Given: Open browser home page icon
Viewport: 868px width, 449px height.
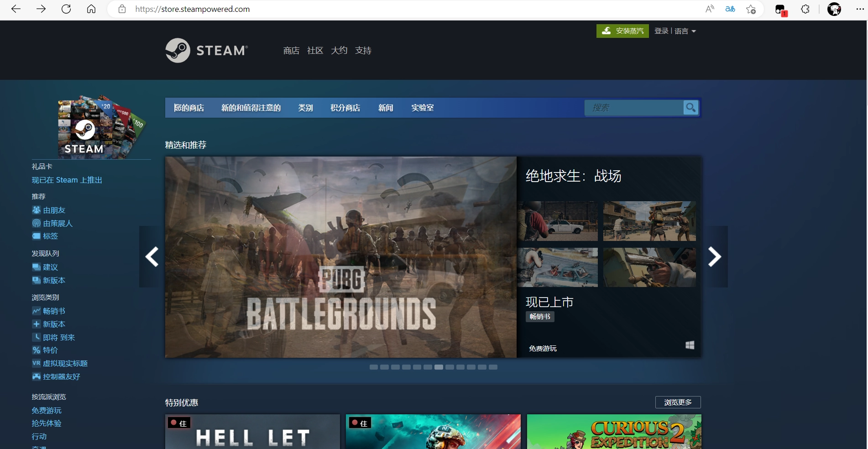Looking at the screenshot, I should point(91,9).
